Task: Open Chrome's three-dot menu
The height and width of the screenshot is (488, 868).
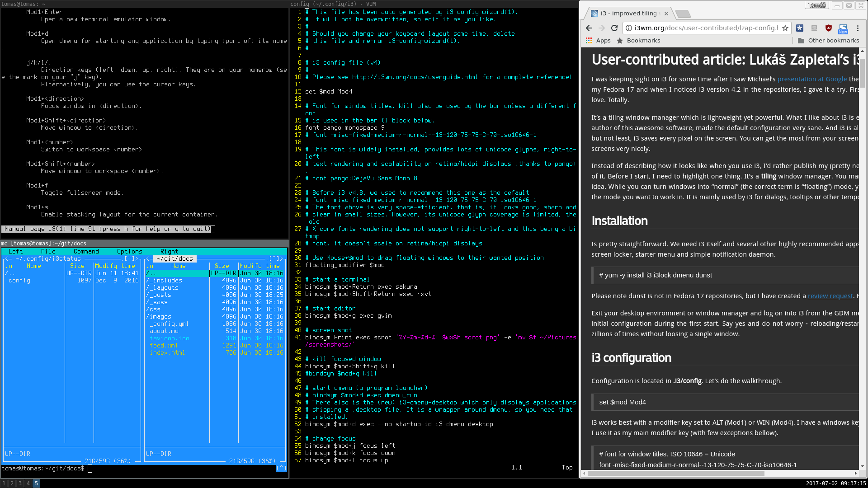Action: click(x=858, y=28)
